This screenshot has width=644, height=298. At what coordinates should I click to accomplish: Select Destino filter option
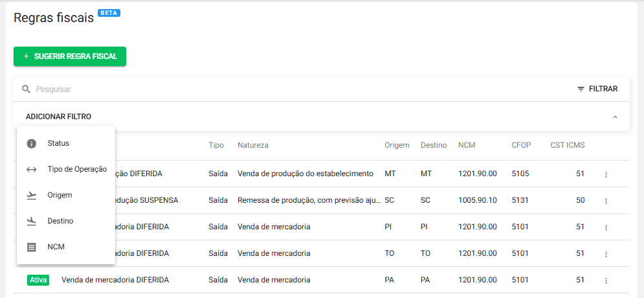pyautogui.click(x=60, y=221)
